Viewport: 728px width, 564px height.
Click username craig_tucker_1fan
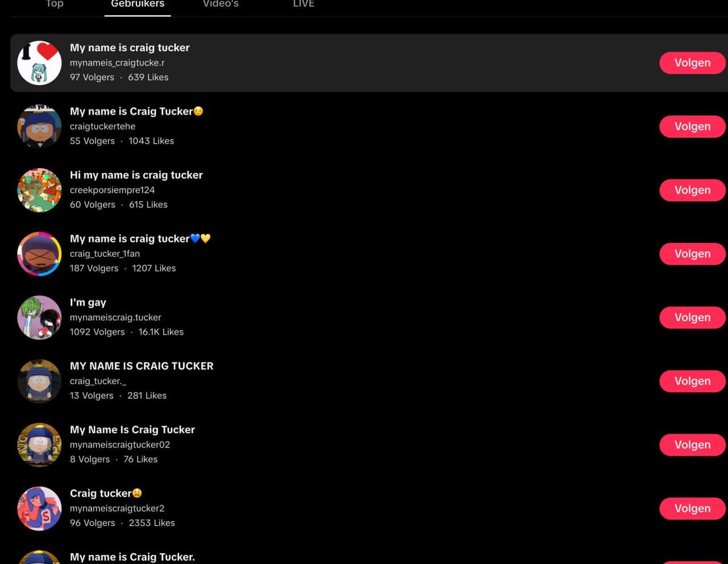[x=105, y=254]
